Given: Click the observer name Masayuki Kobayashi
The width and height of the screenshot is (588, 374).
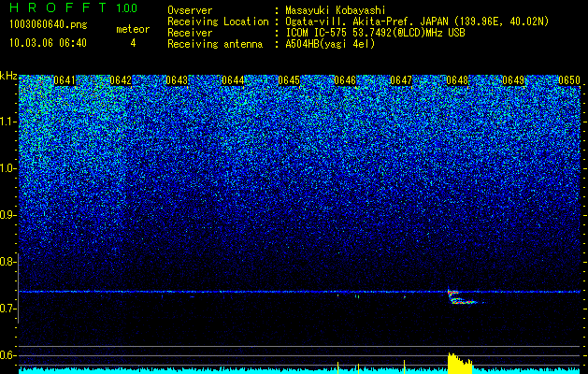Looking at the screenshot, I should coord(336,10).
